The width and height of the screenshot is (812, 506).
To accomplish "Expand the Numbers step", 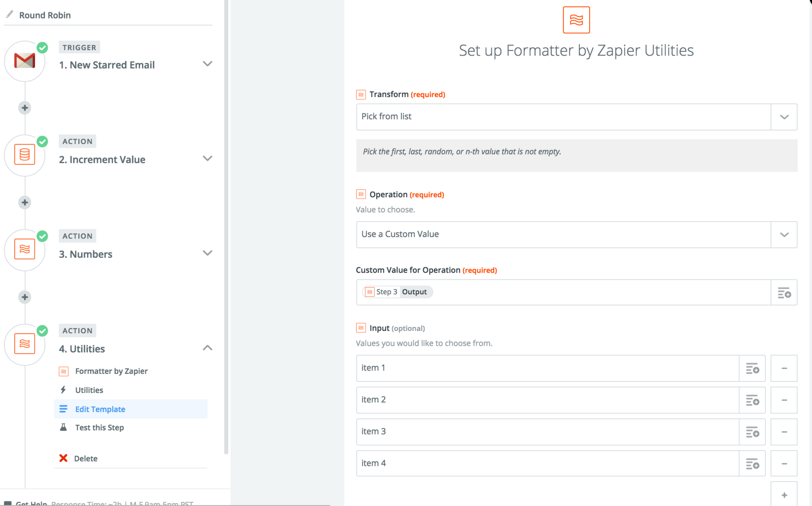I will click(207, 253).
